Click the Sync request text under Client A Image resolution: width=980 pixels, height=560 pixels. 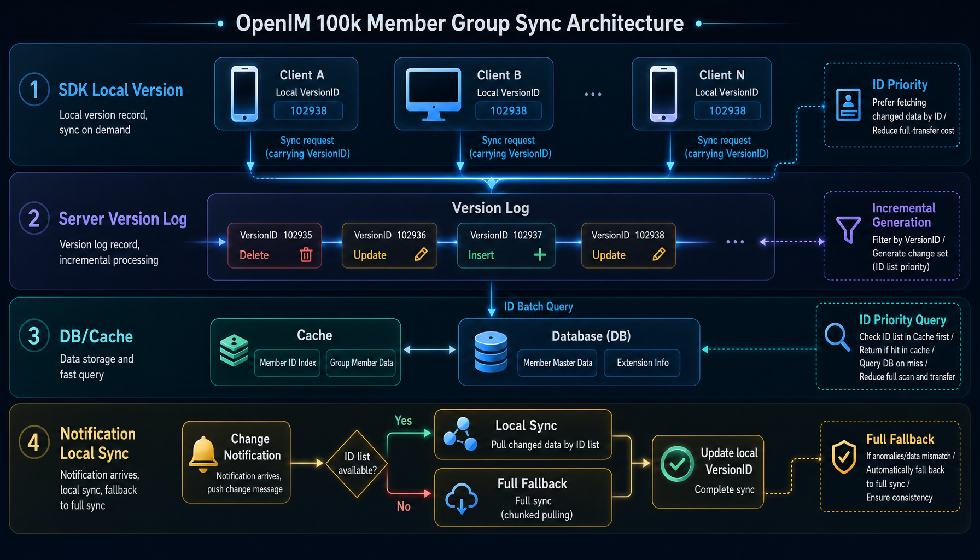tap(307, 147)
